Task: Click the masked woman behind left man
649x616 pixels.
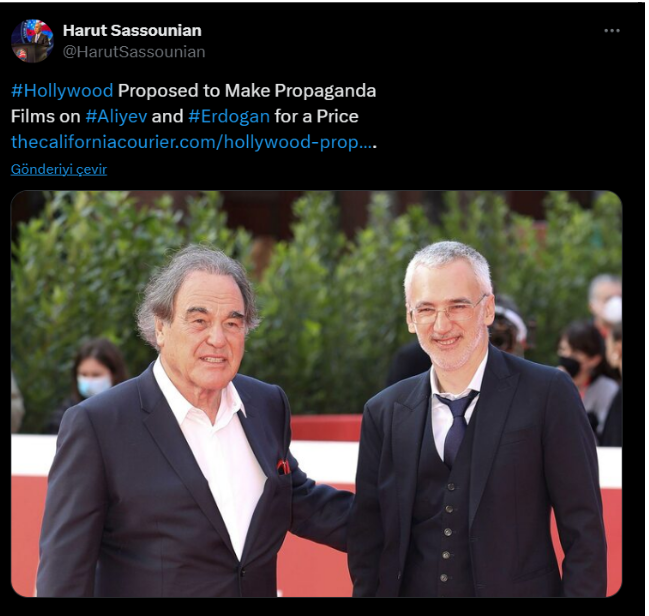Action: click(95, 373)
